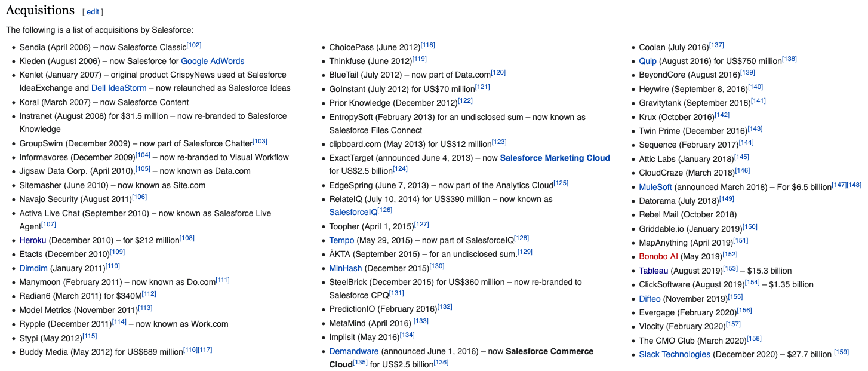
Task: Click citation [112] after Radian6 $340M
Action: pos(149,293)
